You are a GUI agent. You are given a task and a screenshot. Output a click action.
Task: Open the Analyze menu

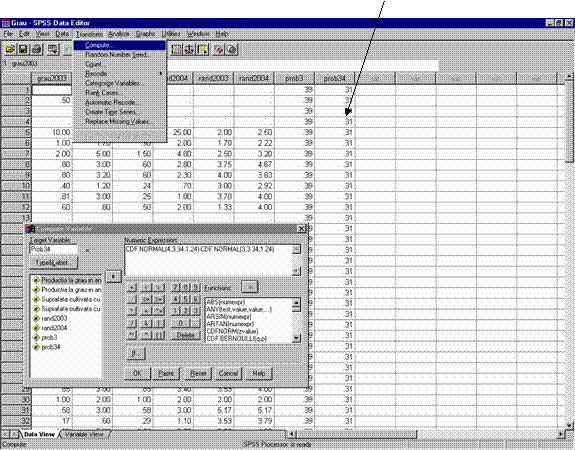pyautogui.click(x=119, y=34)
